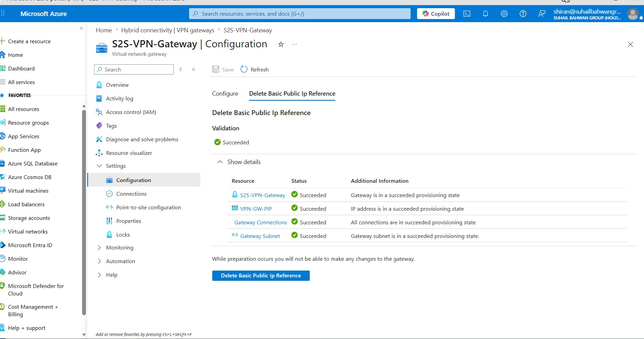Click the Connections menu icon
The width and height of the screenshot is (644, 339).
[x=109, y=194]
